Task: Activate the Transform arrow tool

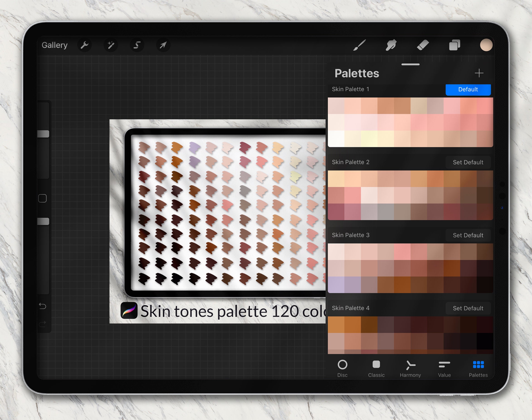Action: 163,45
